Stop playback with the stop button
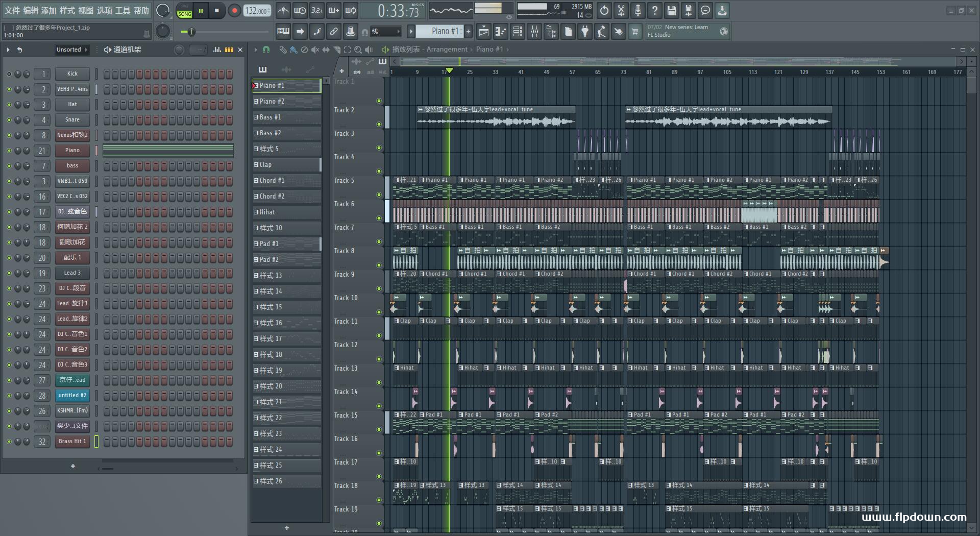 pos(217,11)
